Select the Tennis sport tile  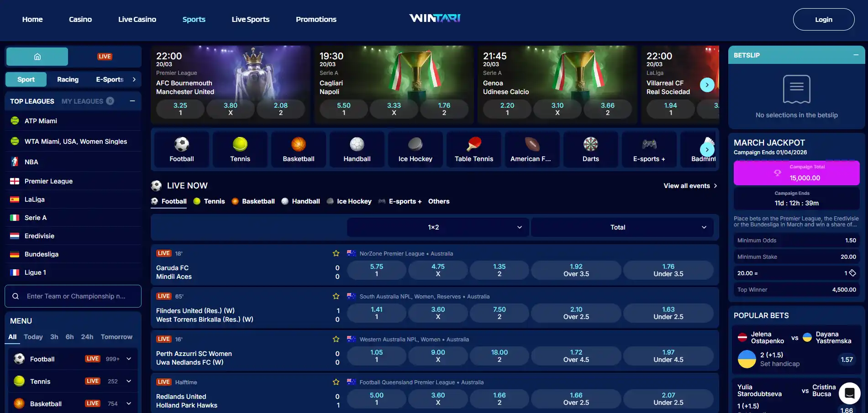tap(240, 150)
